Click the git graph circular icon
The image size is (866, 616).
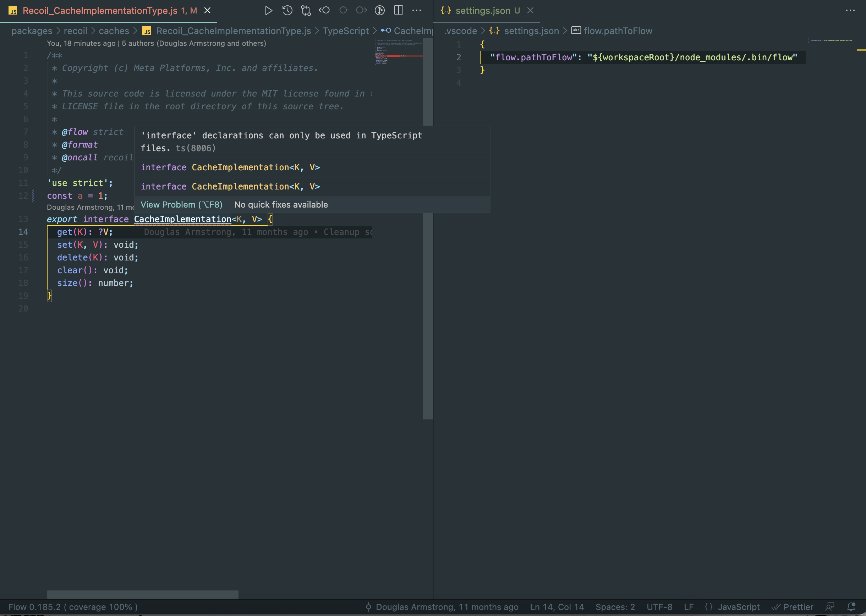380,11
